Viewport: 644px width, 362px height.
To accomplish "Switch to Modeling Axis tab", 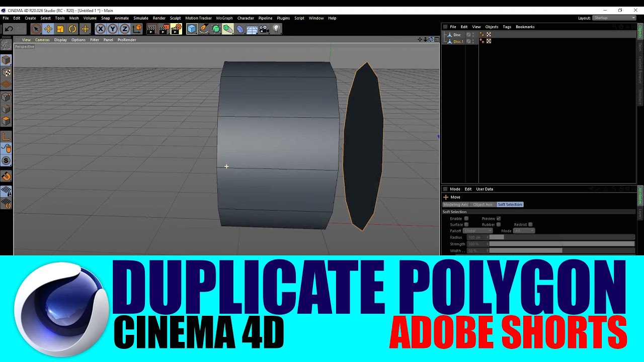I will [x=455, y=205].
